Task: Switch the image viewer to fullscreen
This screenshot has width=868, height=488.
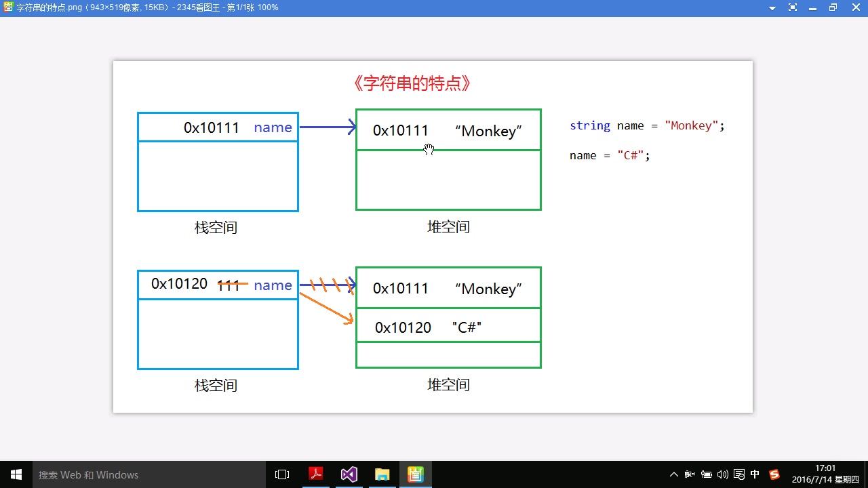Action: point(793,7)
